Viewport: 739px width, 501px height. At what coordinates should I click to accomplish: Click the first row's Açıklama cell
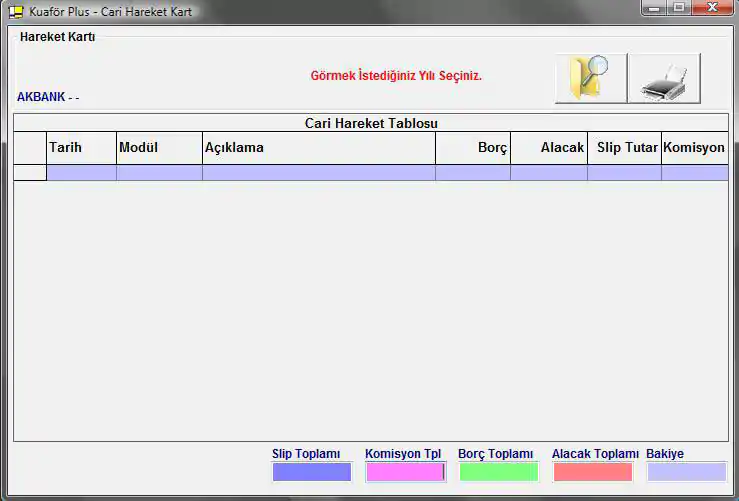(318, 173)
